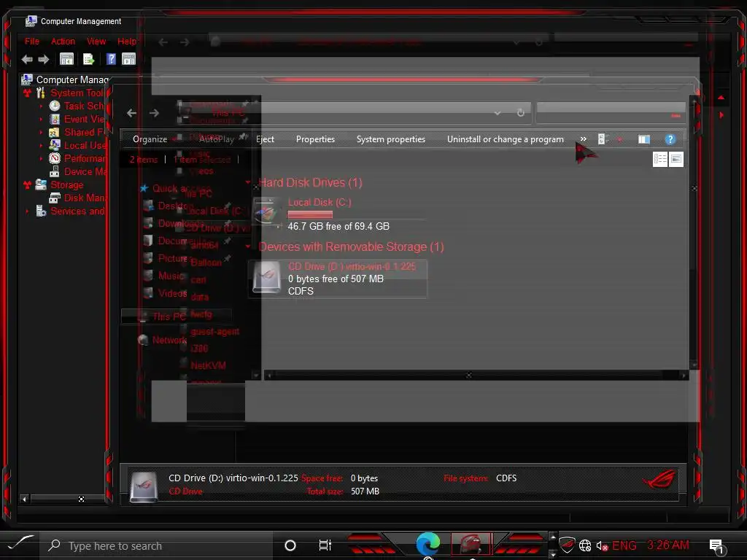This screenshot has height=560, width=747.
Task: Select CD Drive (D:) virtio-win item
Action: [x=338, y=279]
